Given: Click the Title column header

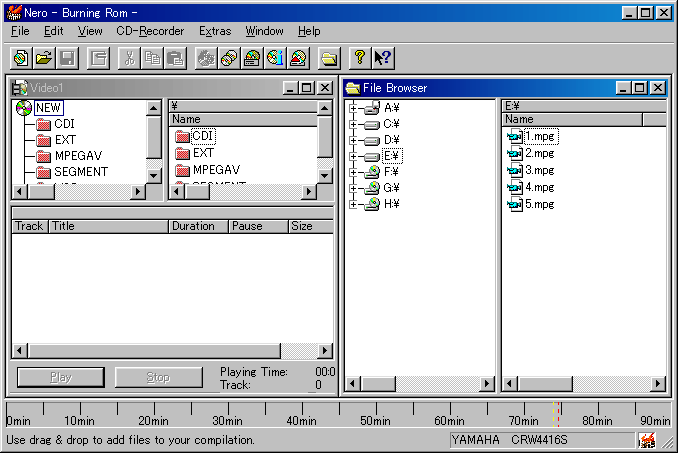Looking at the screenshot, I should pyautogui.click(x=109, y=226).
